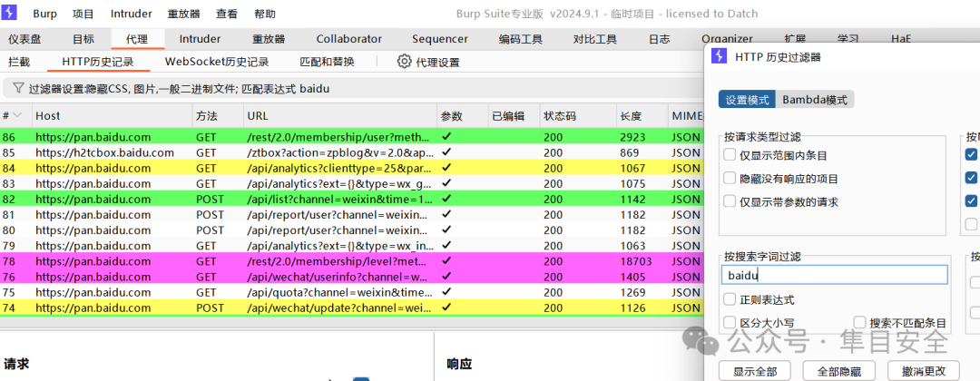Image resolution: width=980 pixels, height=381 pixels.
Task: Click the /api/analytics?clienttype=25 URL cell
Action: tap(338, 168)
